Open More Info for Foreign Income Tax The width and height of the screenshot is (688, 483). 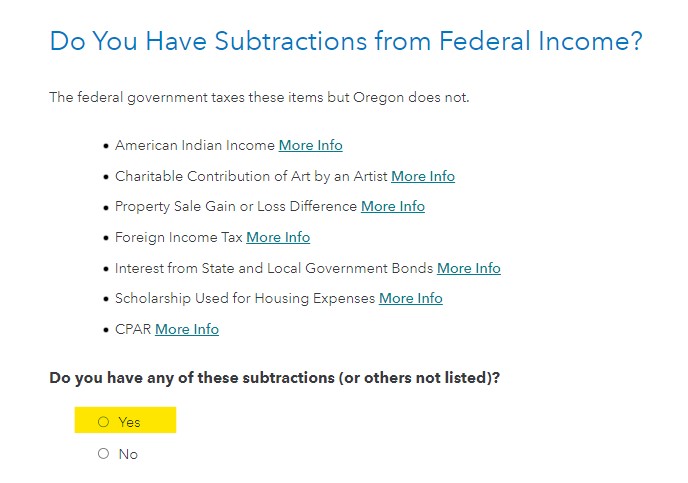click(278, 237)
